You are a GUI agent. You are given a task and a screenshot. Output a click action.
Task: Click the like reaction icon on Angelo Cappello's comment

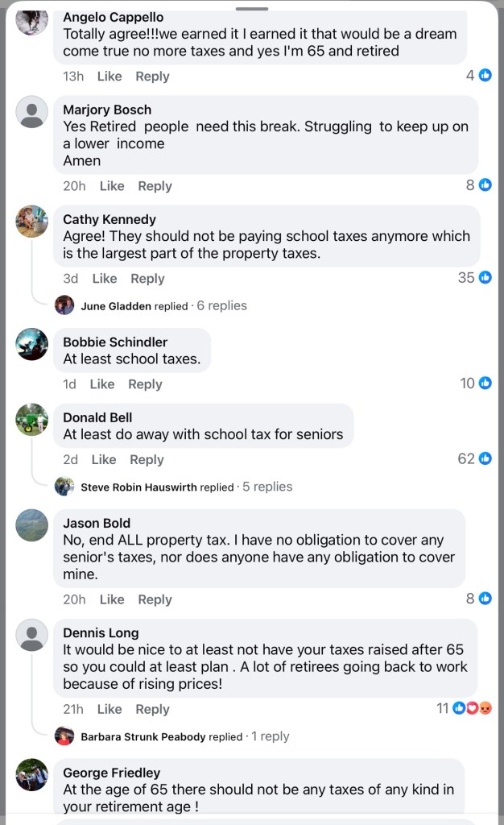(x=485, y=75)
